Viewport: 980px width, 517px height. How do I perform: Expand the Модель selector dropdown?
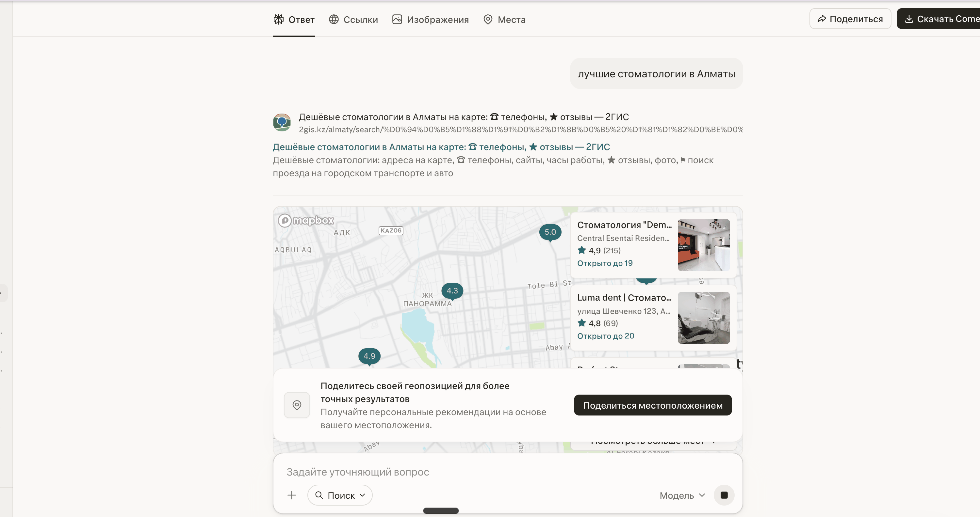682,495
